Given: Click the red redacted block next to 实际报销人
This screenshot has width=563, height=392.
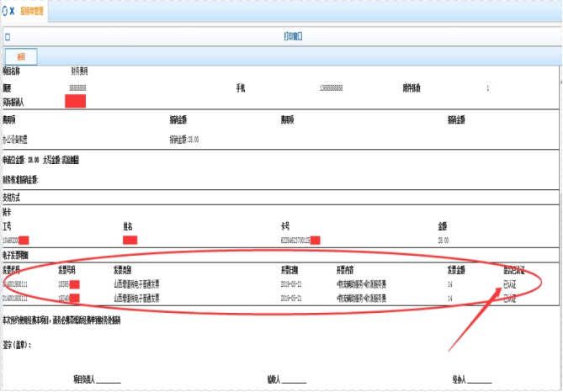Looking at the screenshot, I should coord(75,101).
